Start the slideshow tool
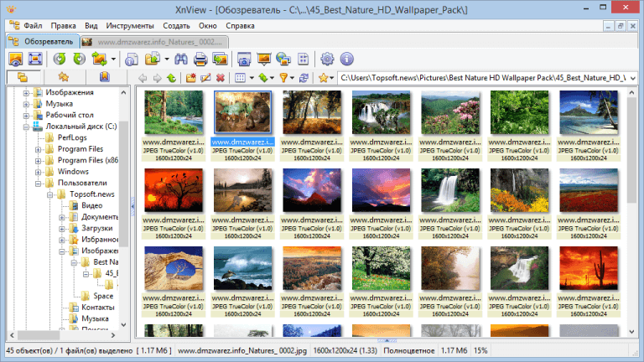Viewport: 644px width, 362px height. (263, 59)
